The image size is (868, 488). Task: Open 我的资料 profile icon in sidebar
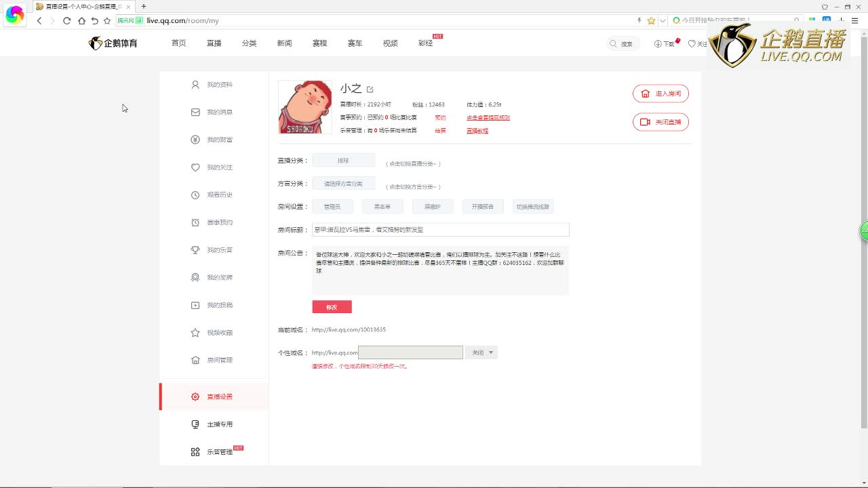[195, 85]
